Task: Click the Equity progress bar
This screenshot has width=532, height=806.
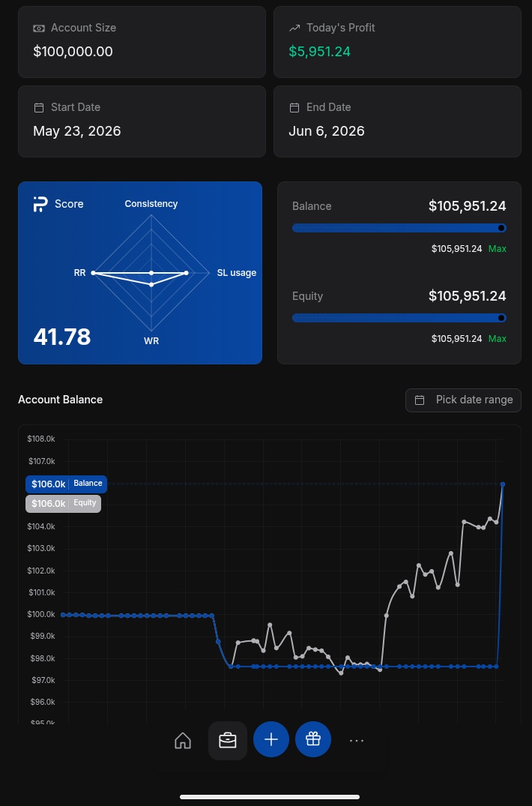Action: [x=399, y=318]
